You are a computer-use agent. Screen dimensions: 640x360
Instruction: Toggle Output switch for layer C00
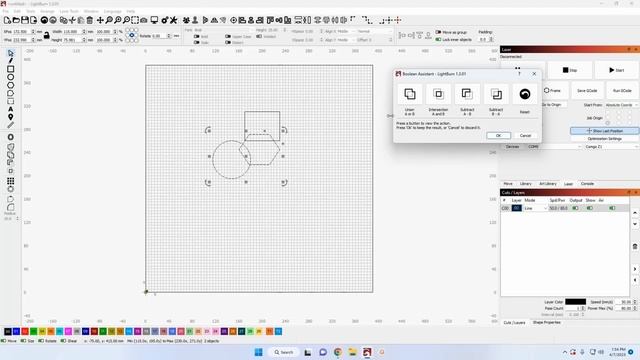click(575, 208)
